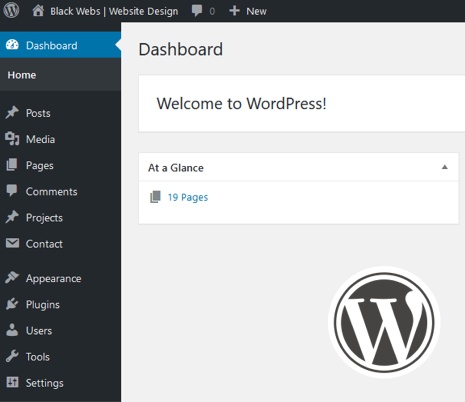The height and width of the screenshot is (402, 465).
Task: Open Users section in sidebar
Action: [x=39, y=331]
